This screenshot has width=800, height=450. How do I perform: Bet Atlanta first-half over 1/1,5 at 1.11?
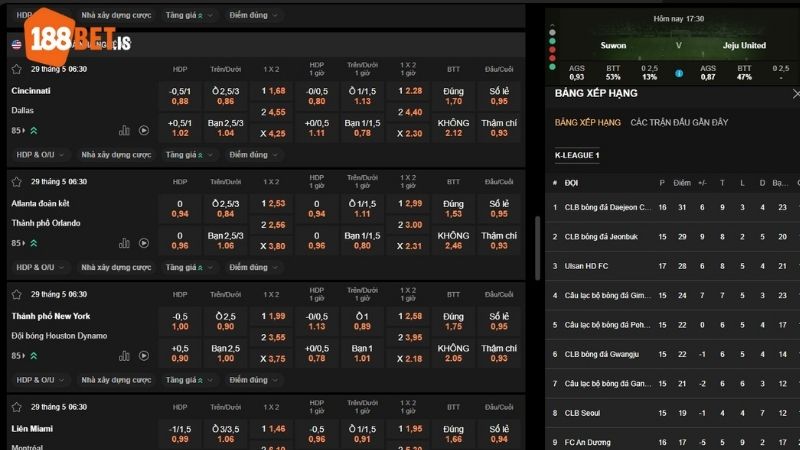coord(362,208)
